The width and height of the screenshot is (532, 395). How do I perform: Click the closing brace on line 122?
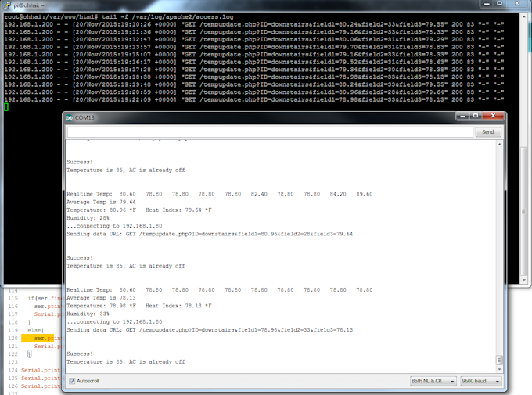[x=29, y=354]
